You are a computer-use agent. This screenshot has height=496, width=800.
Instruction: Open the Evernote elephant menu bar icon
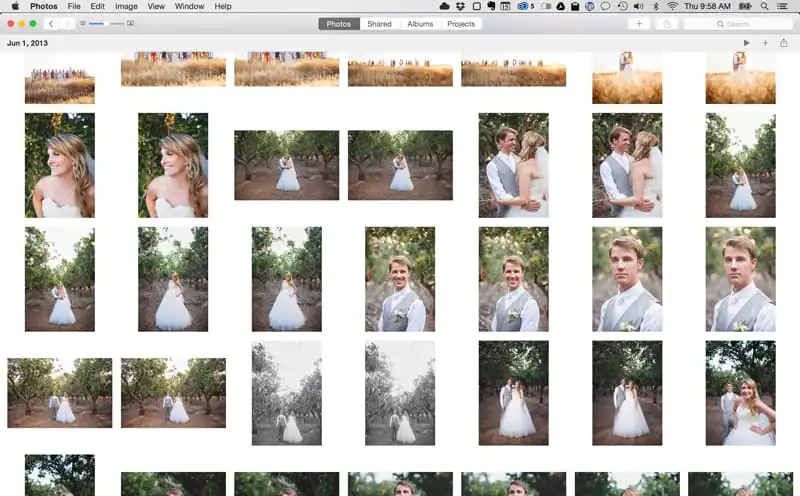[x=491, y=6]
